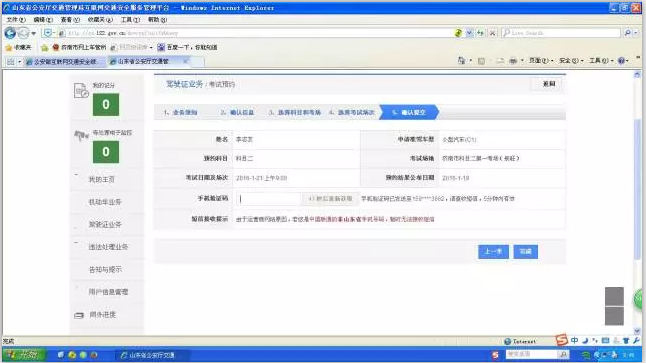The image size is (646, 363).
Task: Open recent pages dropdown next to Forward
Action: [33, 33]
